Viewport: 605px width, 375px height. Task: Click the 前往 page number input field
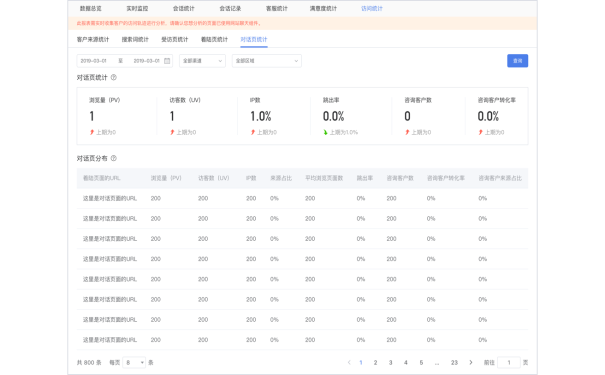click(509, 363)
